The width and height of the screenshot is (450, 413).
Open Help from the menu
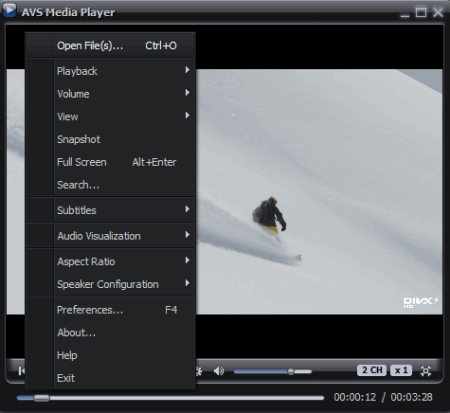[110, 355]
